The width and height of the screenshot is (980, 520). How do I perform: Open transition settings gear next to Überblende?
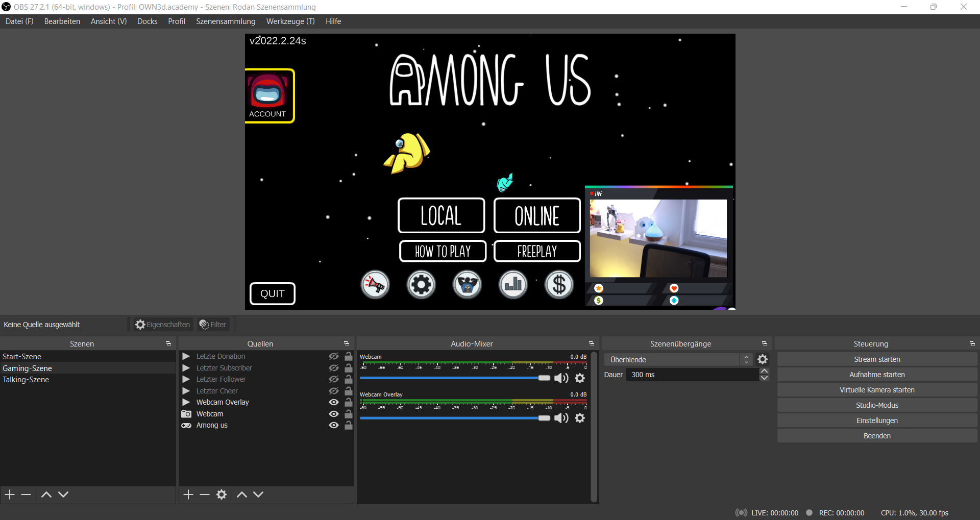point(763,360)
